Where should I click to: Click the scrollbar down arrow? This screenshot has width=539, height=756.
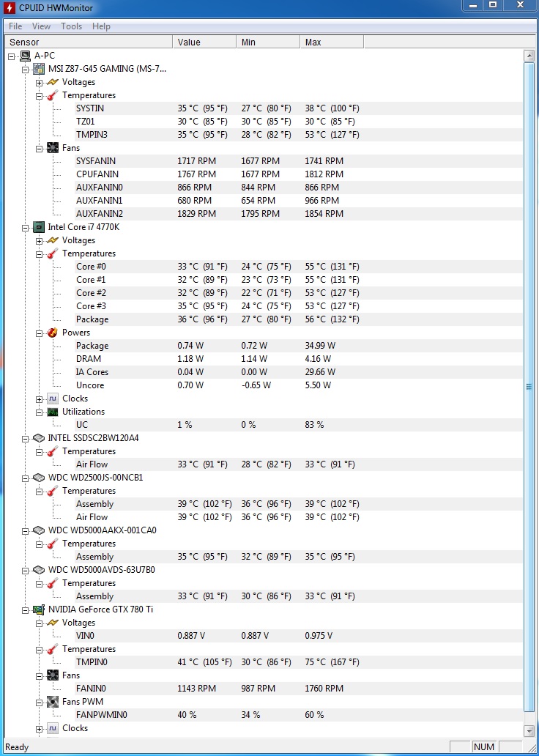pos(529,730)
